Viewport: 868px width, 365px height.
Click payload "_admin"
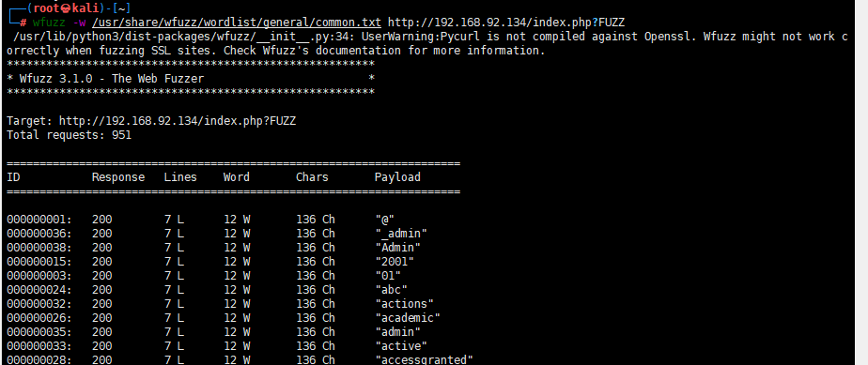coord(401,234)
